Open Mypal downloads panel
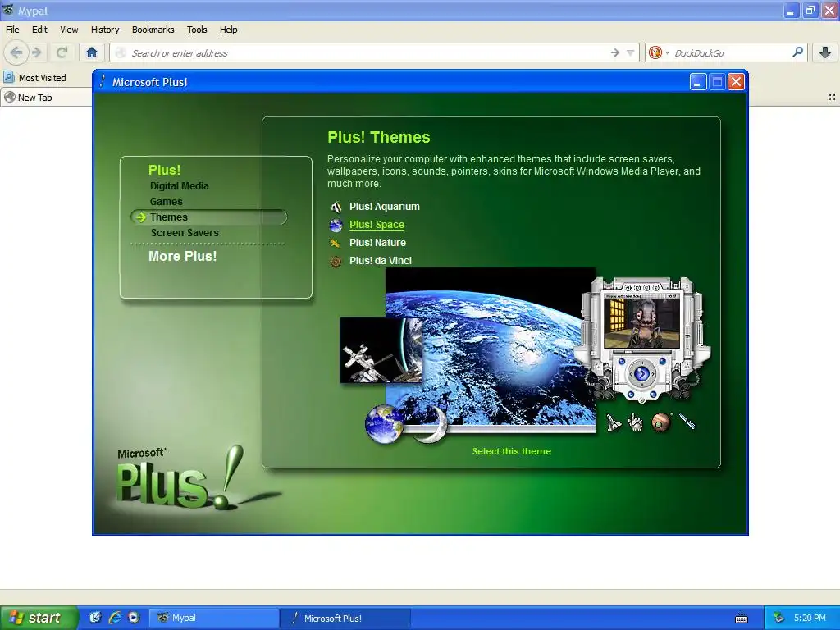 pos(825,52)
